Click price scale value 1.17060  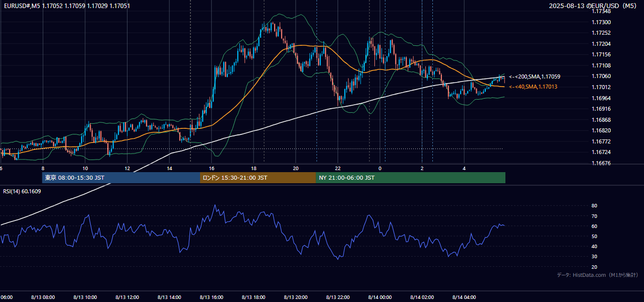601,77
